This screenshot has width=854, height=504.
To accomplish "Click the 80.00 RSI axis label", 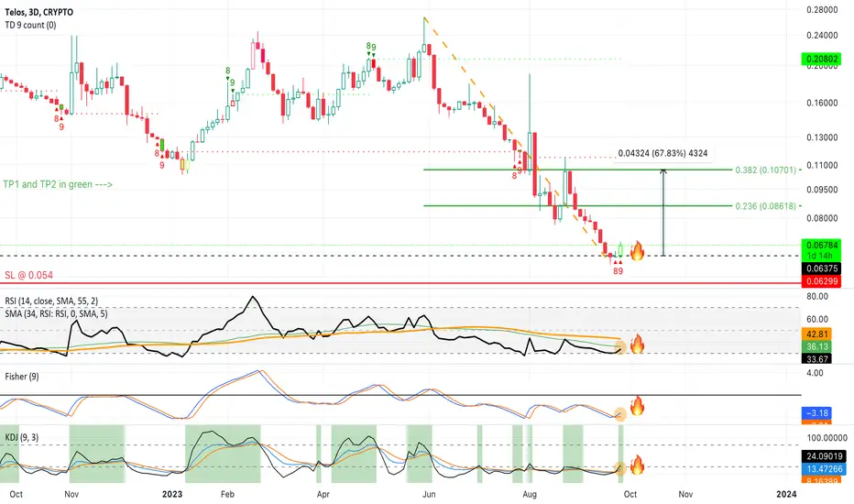I will coord(817,296).
